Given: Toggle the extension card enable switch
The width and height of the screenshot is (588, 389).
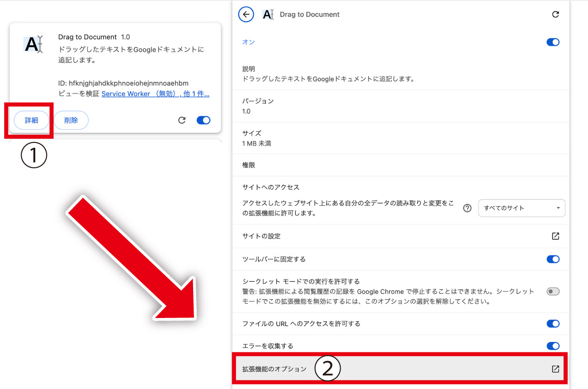Looking at the screenshot, I should [204, 120].
